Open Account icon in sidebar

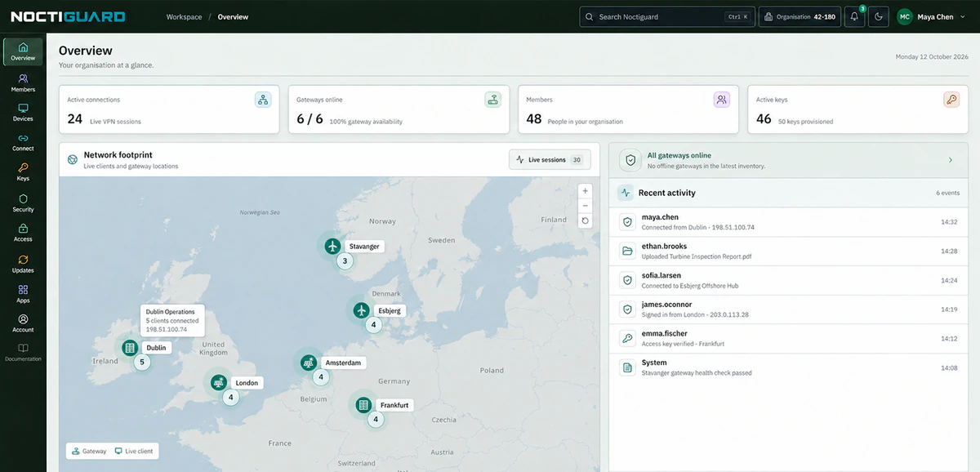point(23,323)
